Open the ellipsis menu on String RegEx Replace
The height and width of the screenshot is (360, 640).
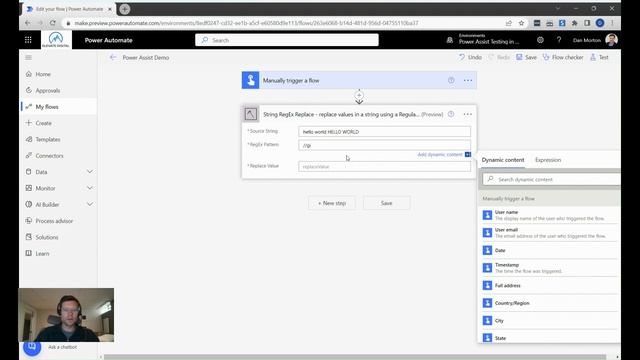point(468,114)
